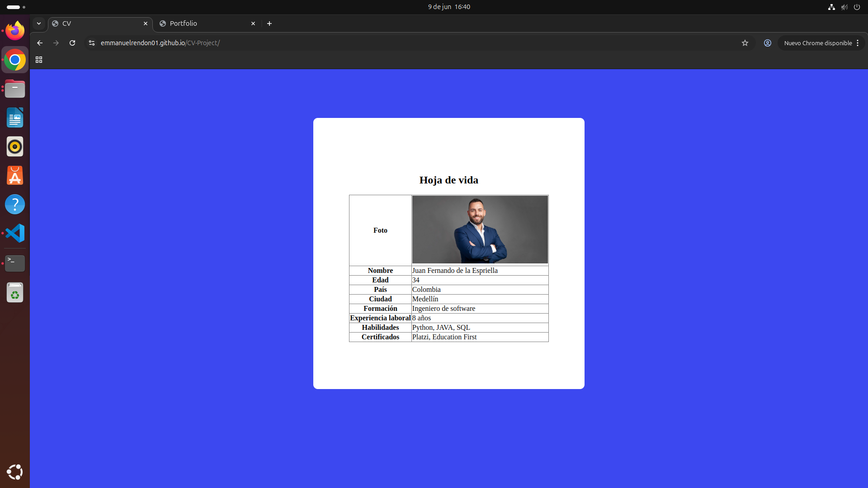Click the browser back arrow
Image resolution: width=868 pixels, height=488 pixels.
pyautogui.click(x=40, y=43)
